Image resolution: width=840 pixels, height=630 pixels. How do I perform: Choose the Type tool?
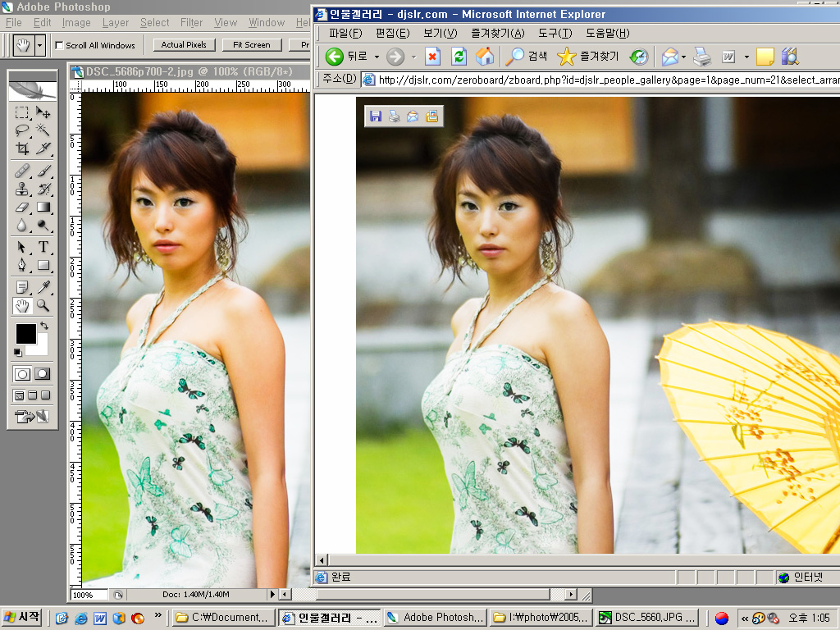click(43, 247)
